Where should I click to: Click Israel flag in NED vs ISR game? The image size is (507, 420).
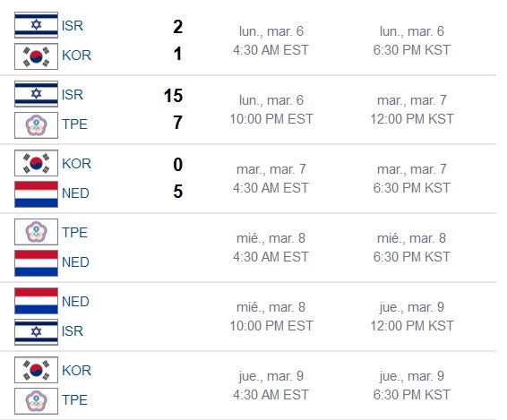pos(36,332)
